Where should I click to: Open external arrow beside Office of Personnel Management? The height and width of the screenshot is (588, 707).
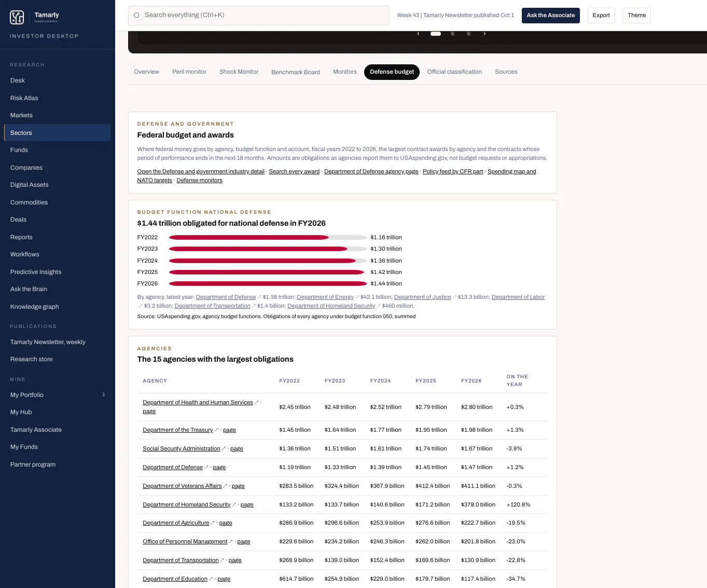click(231, 541)
